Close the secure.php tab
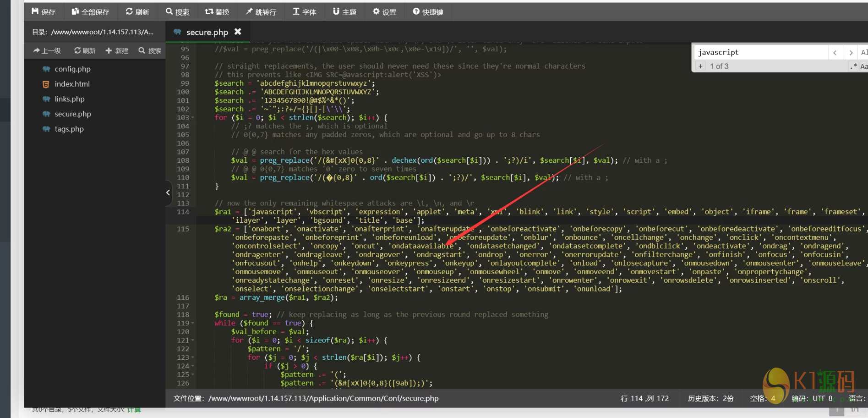This screenshot has width=868, height=418. coord(238,32)
